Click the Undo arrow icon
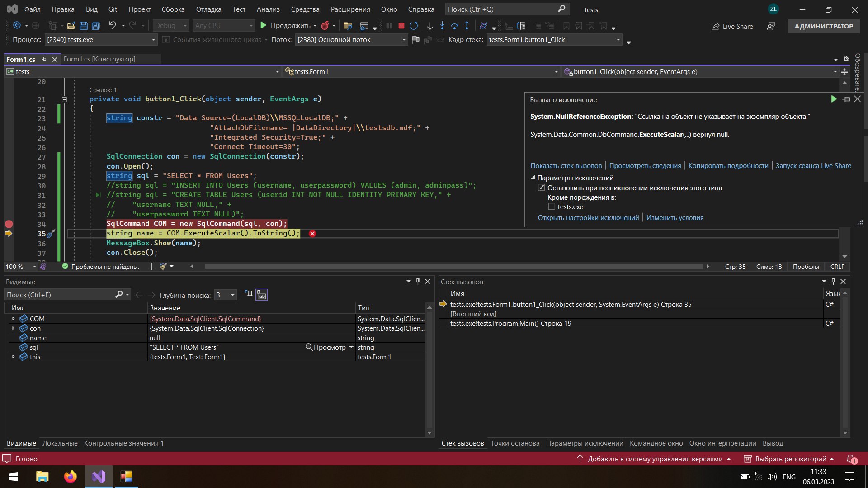This screenshot has height=488, width=868. coord(113,26)
